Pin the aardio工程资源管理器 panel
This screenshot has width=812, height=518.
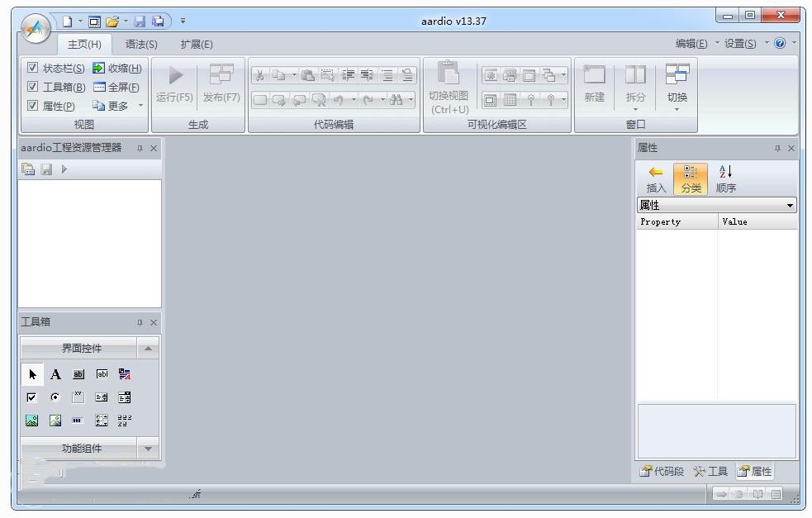point(140,148)
